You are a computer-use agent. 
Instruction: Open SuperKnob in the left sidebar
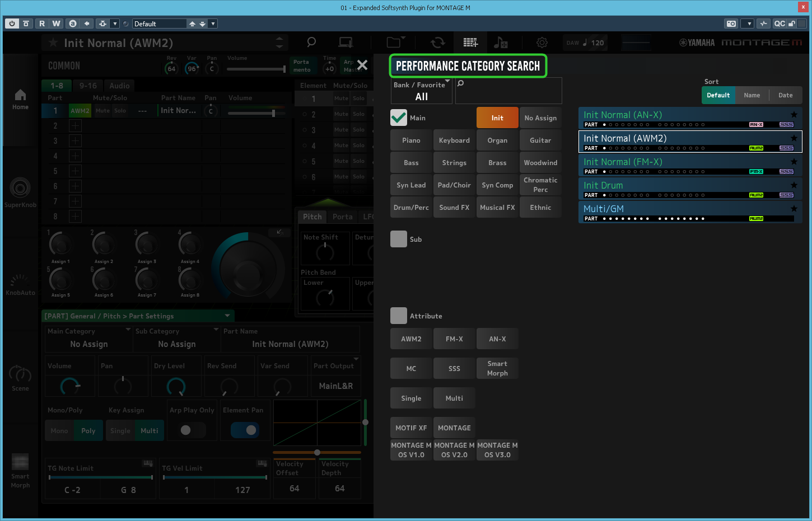pos(20,193)
